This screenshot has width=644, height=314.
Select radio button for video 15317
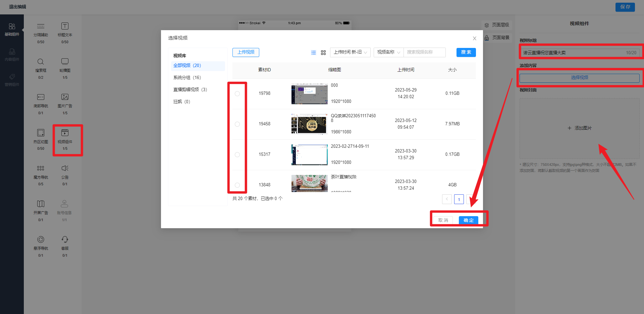pyautogui.click(x=237, y=155)
